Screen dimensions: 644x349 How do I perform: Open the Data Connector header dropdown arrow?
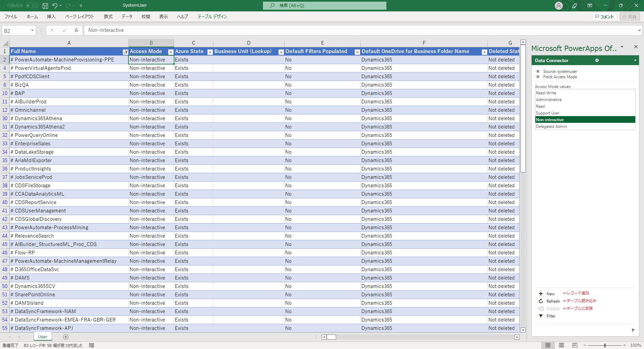coord(635,60)
